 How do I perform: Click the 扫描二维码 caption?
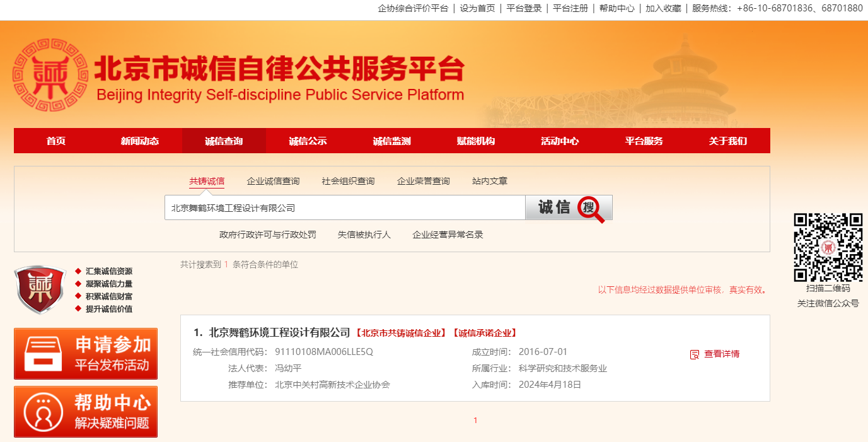click(x=828, y=289)
